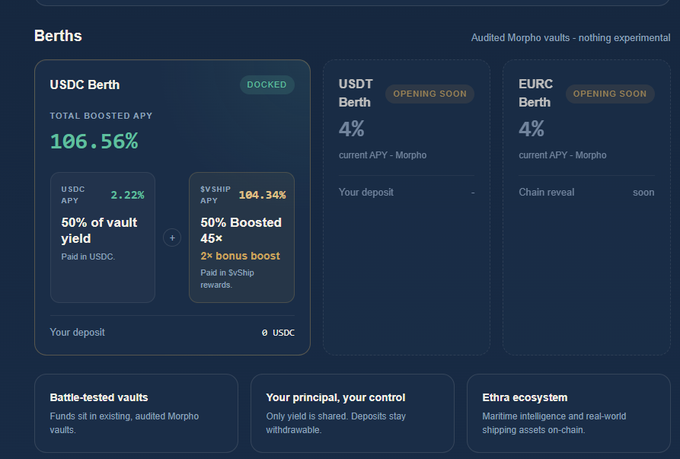Click Your deposit row in USDT Berth
The image size is (680, 459).
[x=407, y=192]
